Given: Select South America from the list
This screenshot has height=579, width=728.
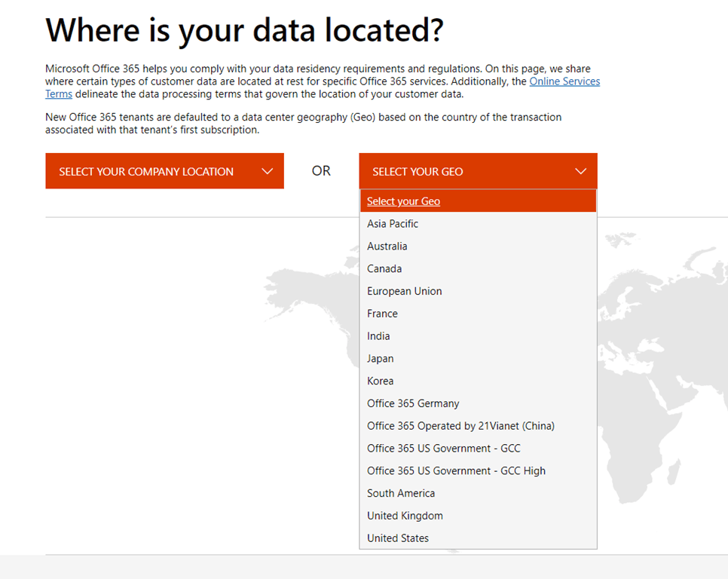Looking at the screenshot, I should click(401, 493).
